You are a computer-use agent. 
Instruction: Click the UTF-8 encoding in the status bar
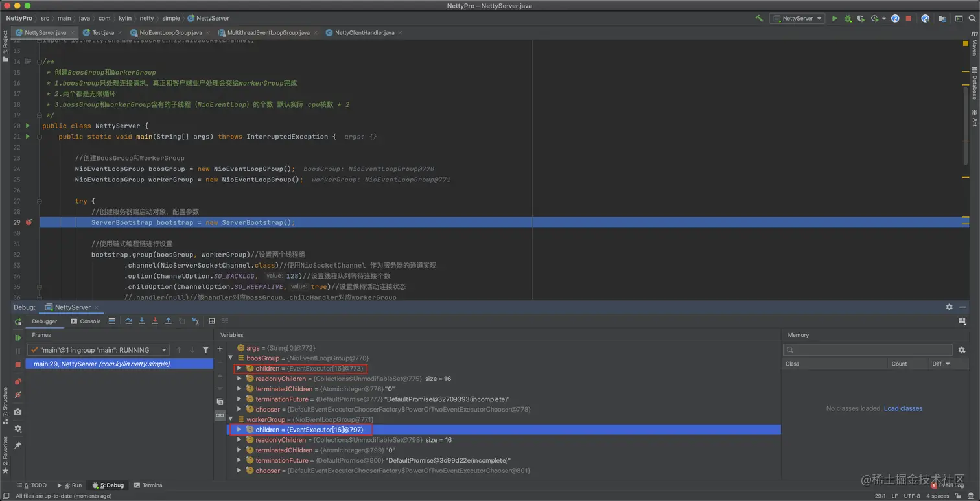click(x=912, y=496)
